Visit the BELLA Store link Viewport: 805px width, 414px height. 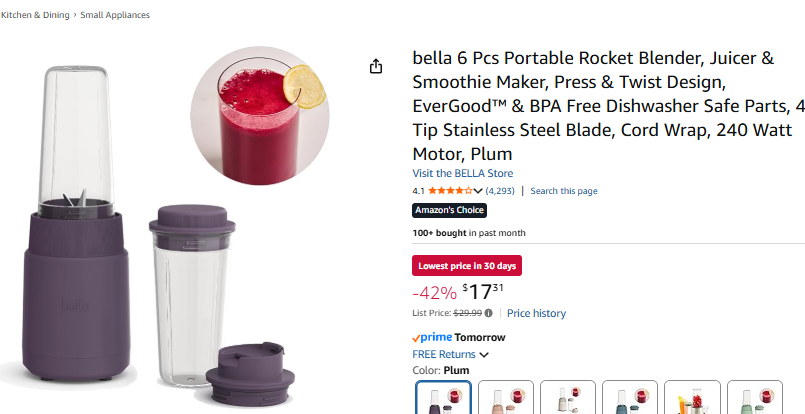(x=462, y=173)
